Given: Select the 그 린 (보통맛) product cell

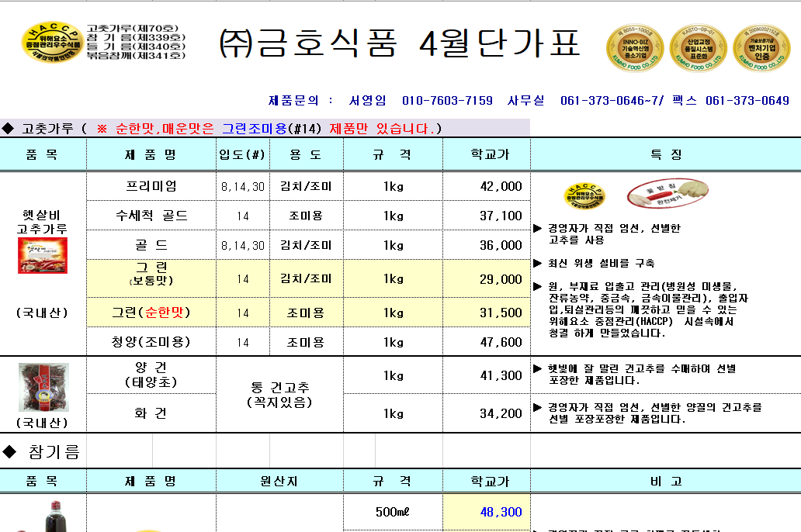Looking at the screenshot, I should coord(151,278).
